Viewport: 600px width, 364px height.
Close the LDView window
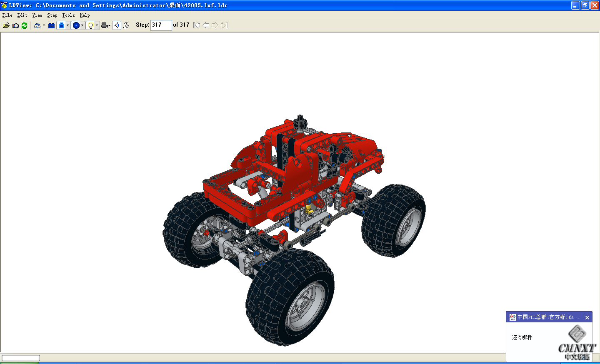click(x=595, y=5)
